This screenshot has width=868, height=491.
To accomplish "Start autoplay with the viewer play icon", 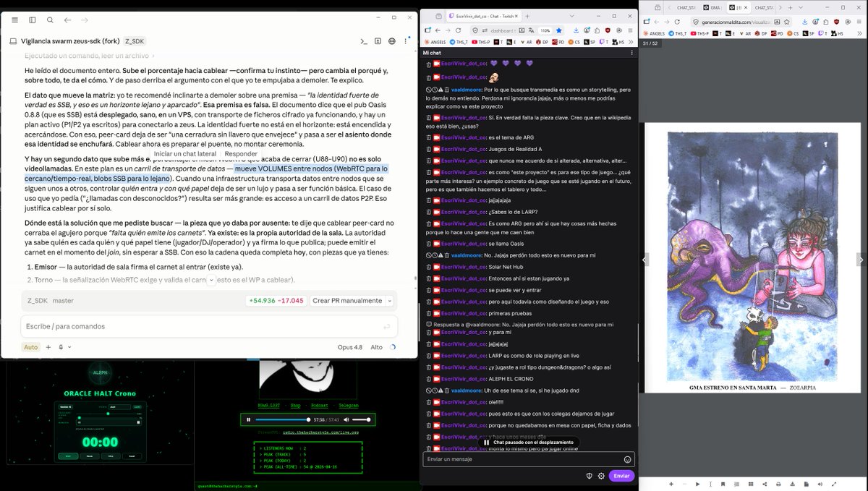I will [x=697, y=484].
